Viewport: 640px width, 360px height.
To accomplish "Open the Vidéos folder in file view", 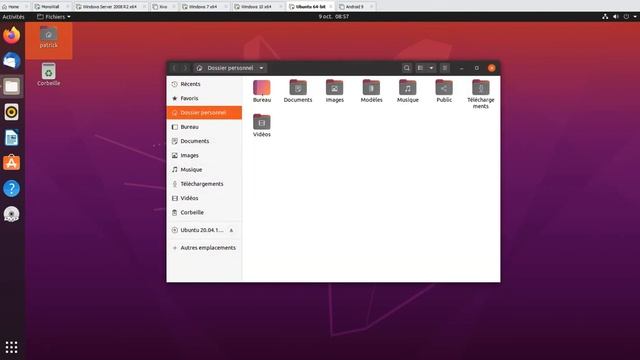I will [x=262, y=126].
